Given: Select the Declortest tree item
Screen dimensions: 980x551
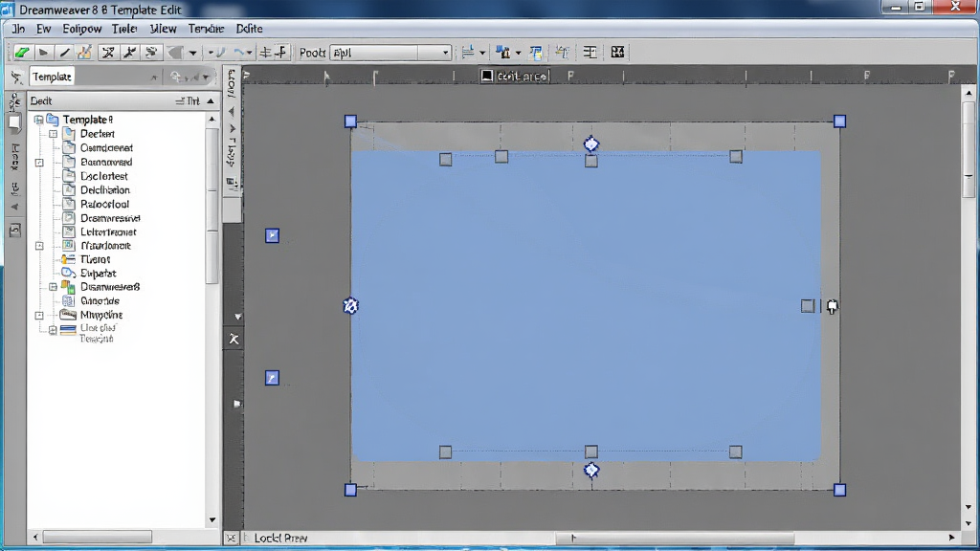Looking at the screenshot, I should point(103,176).
